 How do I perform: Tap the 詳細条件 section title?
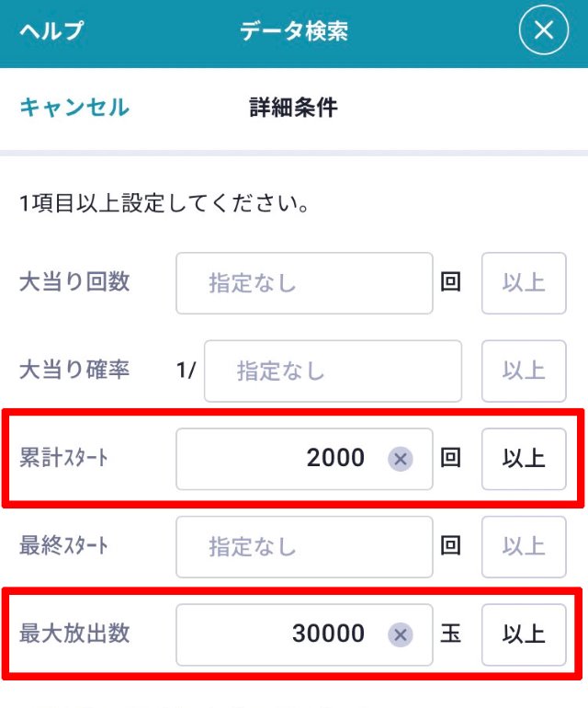(294, 108)
